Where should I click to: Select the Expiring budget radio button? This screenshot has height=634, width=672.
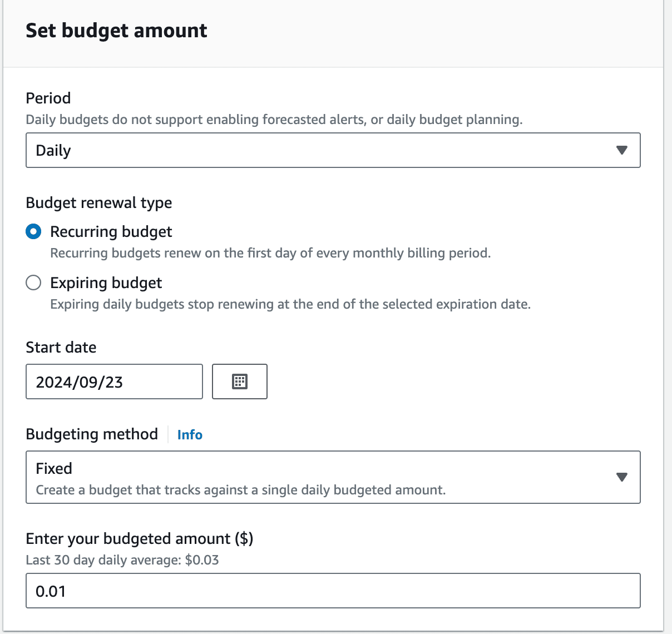coord(33,283)
